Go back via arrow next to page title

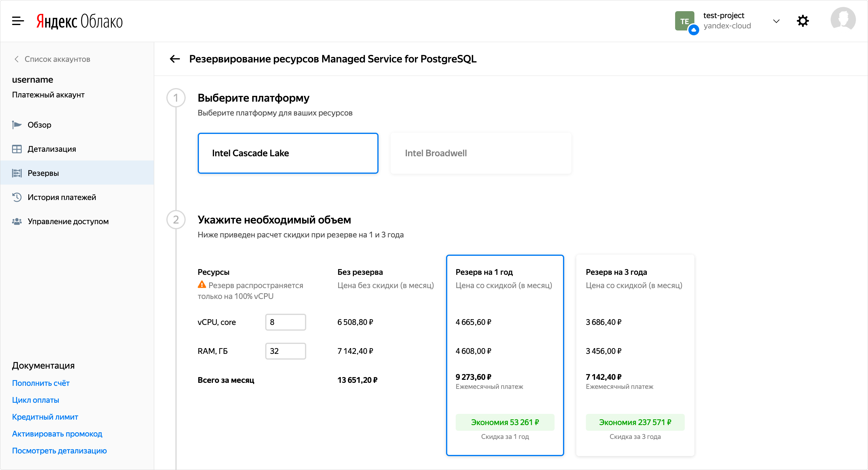[x=175, y=59]
